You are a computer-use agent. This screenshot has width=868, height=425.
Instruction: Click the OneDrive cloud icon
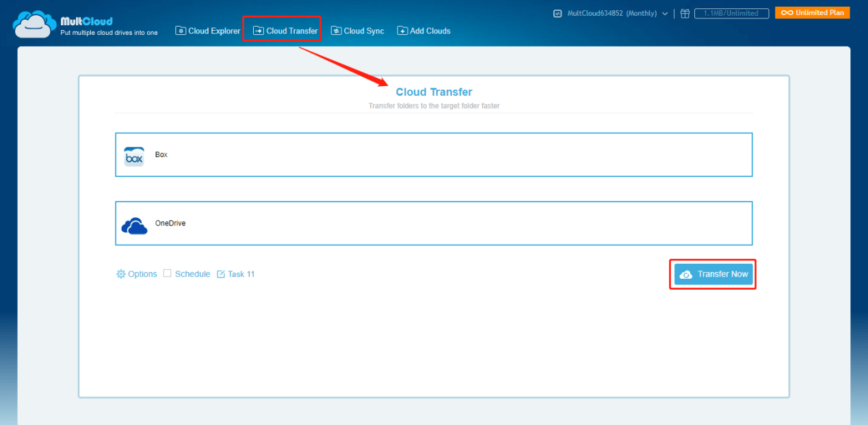(x=134, y=226)
